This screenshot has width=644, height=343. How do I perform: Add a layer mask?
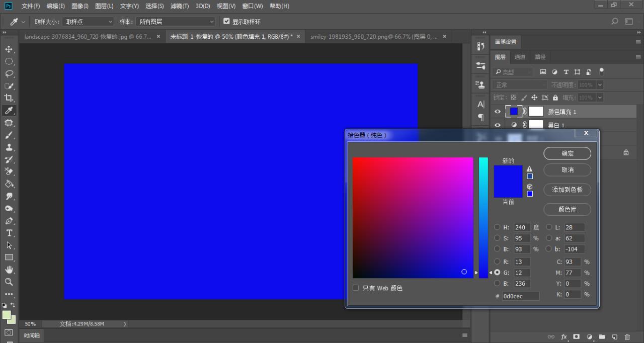[x=577, y=336]
